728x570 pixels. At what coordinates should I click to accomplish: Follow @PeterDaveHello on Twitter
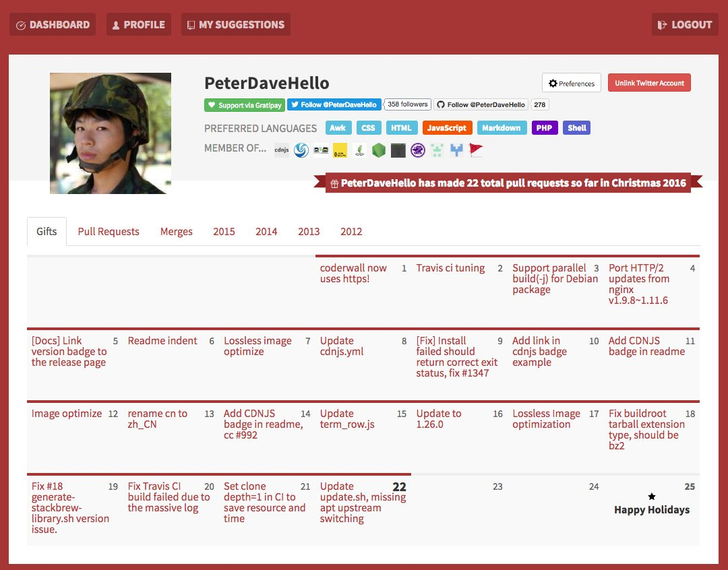[334, 105]
